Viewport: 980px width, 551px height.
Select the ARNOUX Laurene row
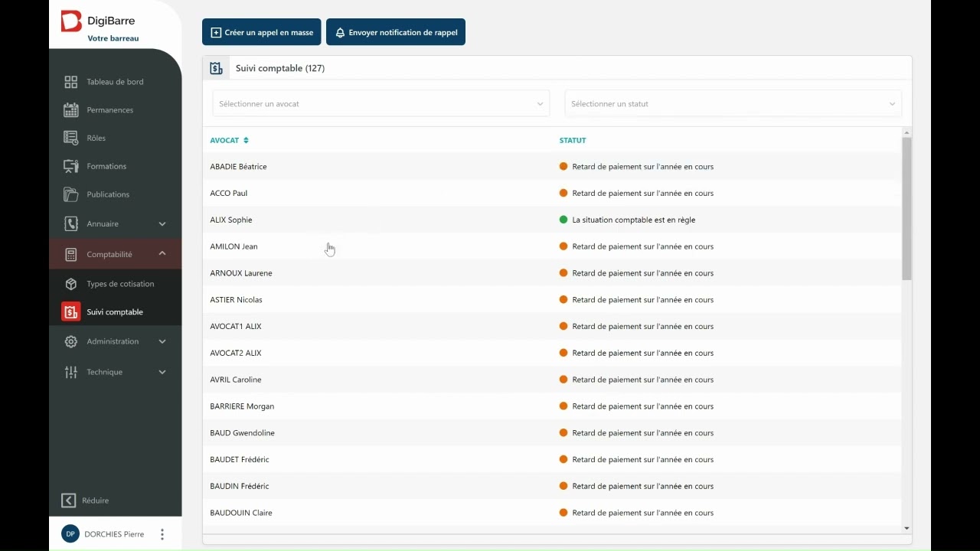552,273
